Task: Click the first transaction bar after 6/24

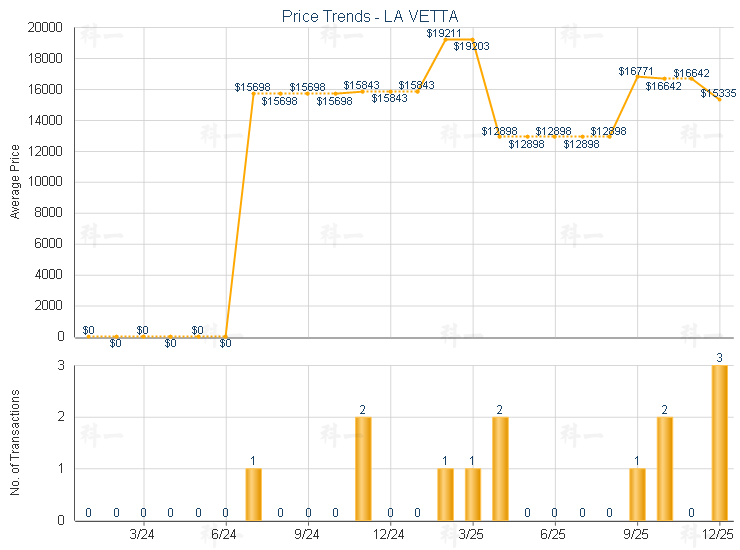Action: pyautogui.click(x=253, y=494)
